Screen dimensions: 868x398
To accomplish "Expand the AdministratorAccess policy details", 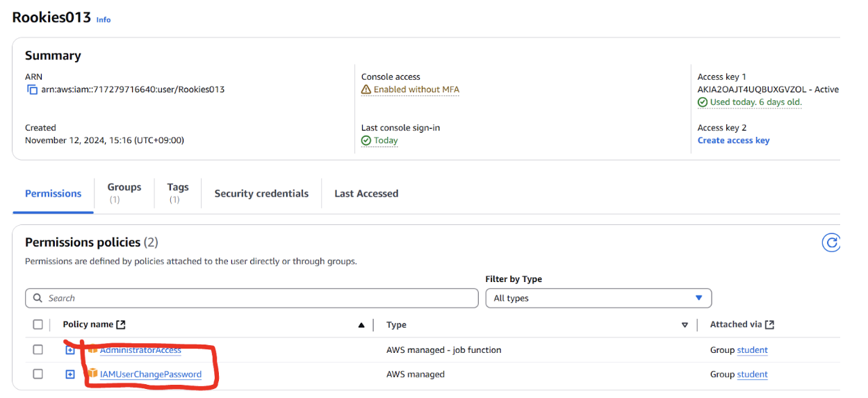I will point(69,350).
